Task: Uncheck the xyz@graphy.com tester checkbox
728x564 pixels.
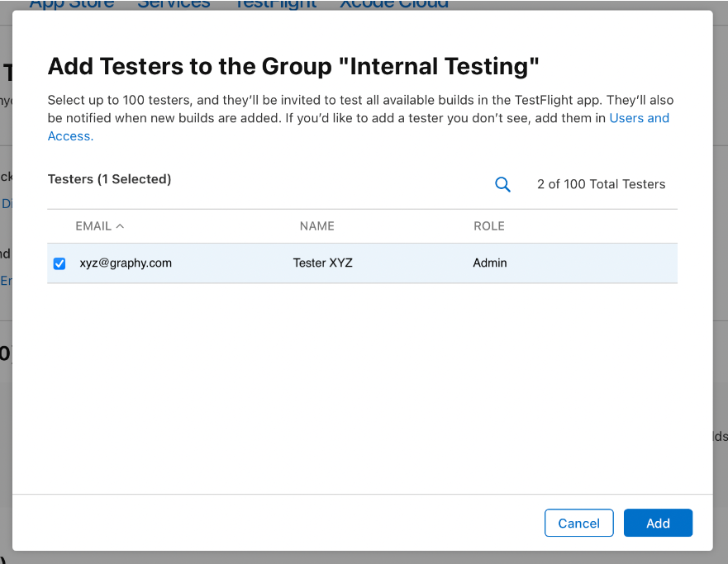Action: point(59,263)
